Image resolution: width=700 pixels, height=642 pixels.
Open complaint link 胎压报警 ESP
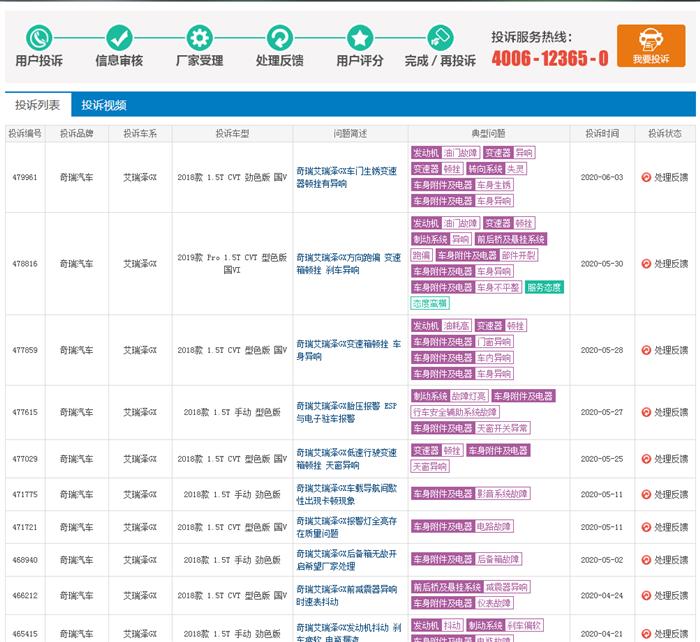(x=346, y=412)
